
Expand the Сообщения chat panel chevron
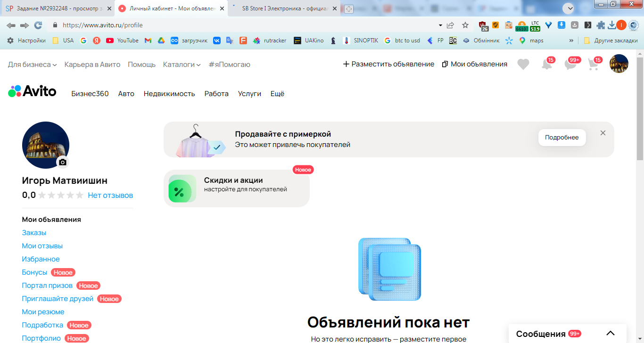coord(611,334)
